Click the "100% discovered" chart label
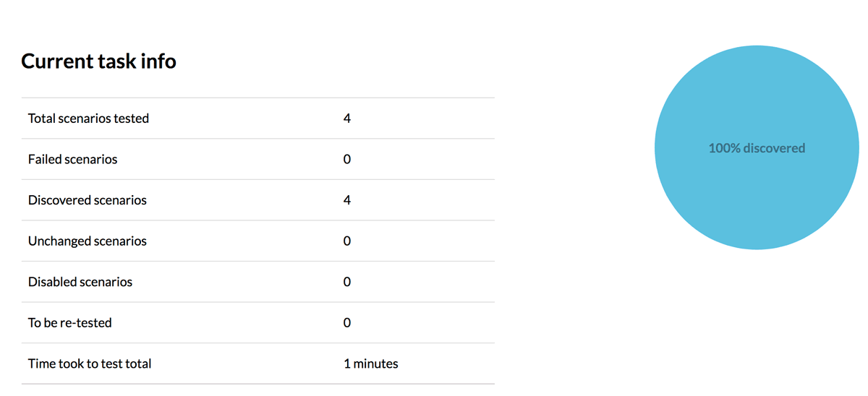 coord(757,148)
